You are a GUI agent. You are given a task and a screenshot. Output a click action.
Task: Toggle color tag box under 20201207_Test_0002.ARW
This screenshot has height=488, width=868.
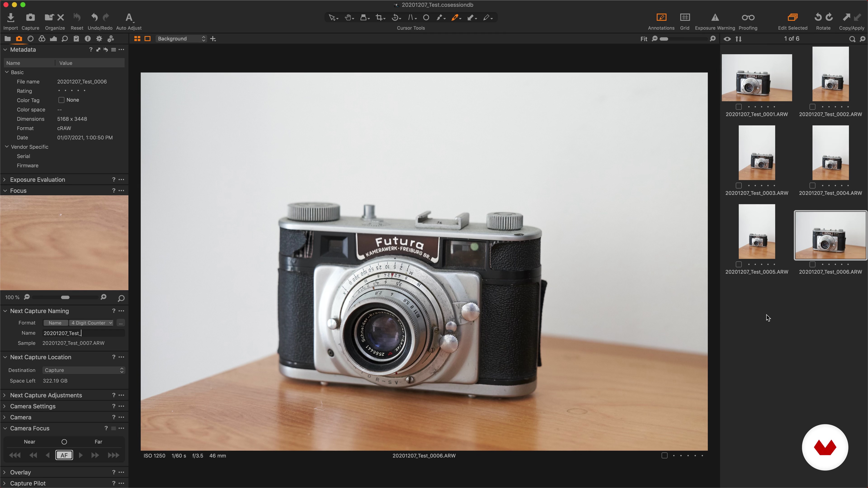coord(812,107)
